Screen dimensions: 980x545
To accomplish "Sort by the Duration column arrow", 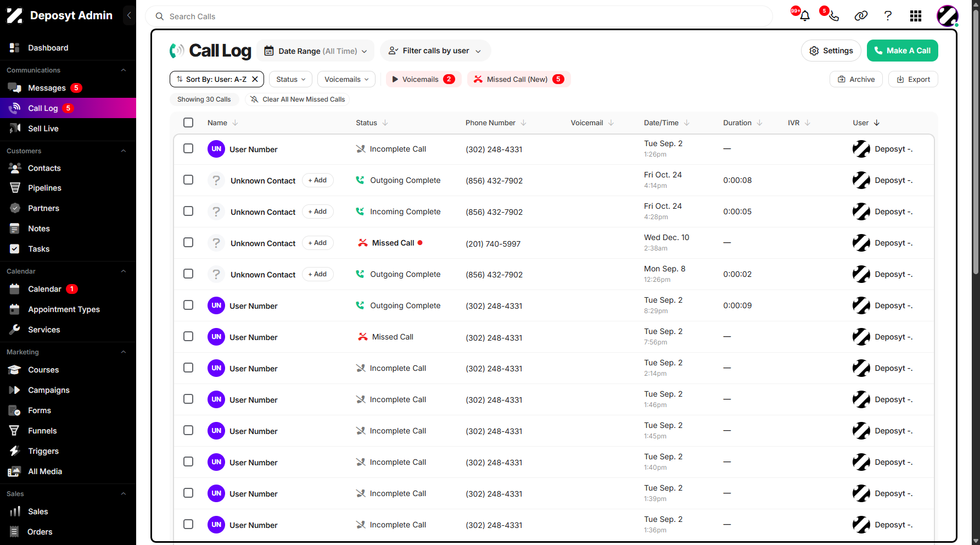I will click(759, 123).
